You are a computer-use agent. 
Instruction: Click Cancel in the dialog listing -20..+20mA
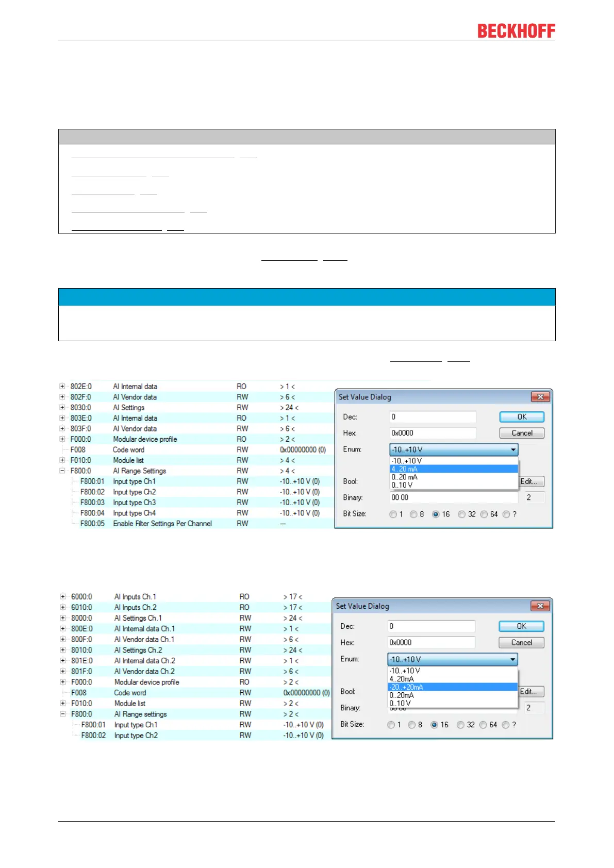(521, 643)
